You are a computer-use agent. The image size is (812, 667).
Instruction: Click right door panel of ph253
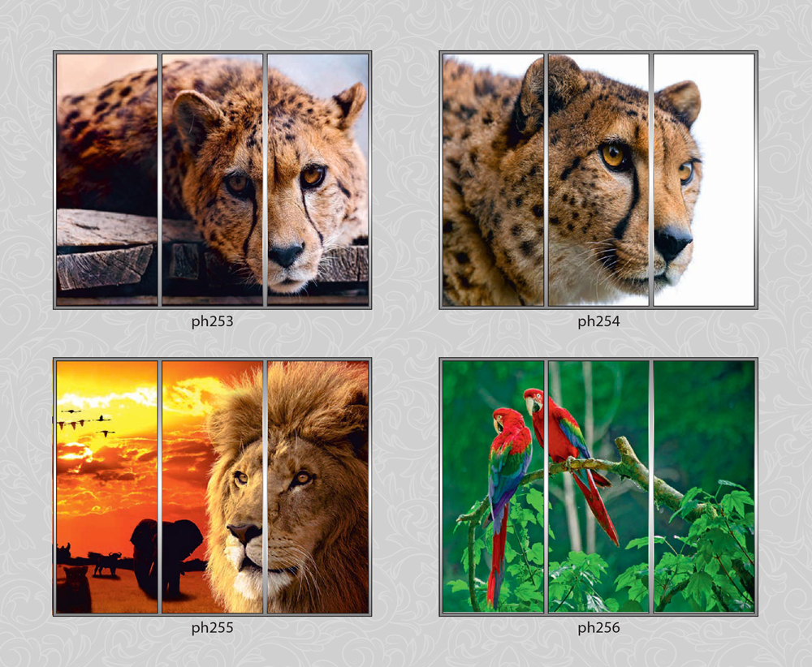point(318,180)
